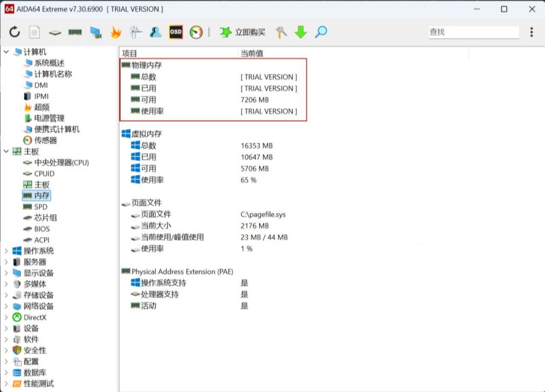Open the ACPI tree item
The image size is (545, 392).
(42, 240)
